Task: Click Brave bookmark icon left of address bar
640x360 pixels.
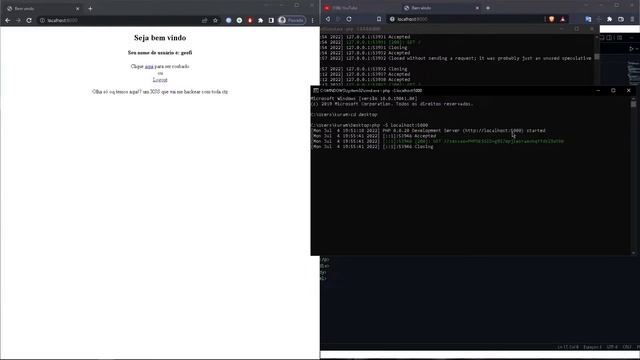Action: point(379,19)
